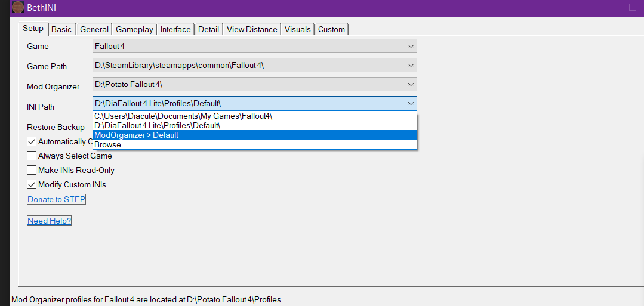Click the Need Help? link
The image size is (644, 306).
pyautogui.click(x=50, y=221)
